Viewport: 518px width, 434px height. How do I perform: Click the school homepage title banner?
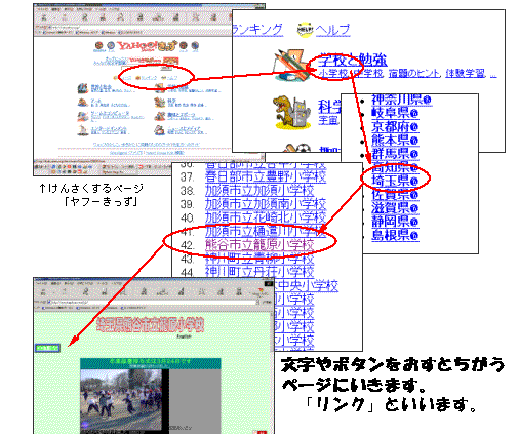click(150, 324)
